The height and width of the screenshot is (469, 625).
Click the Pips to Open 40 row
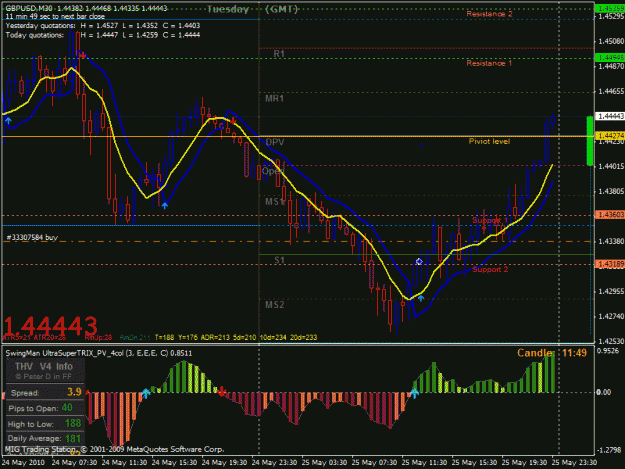coord(45,408)
